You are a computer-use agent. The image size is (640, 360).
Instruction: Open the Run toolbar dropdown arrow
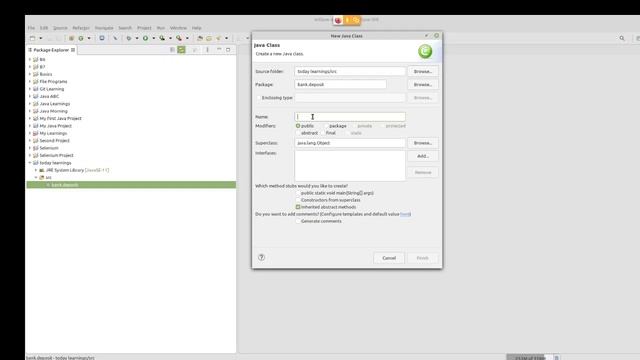(x=153, y=38)
